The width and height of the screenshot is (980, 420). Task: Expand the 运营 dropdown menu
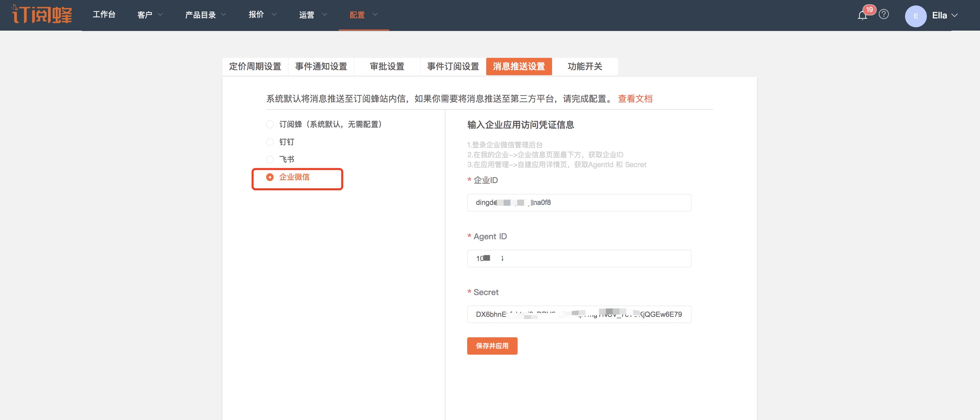pyautogui.click(x=313, y=15)
